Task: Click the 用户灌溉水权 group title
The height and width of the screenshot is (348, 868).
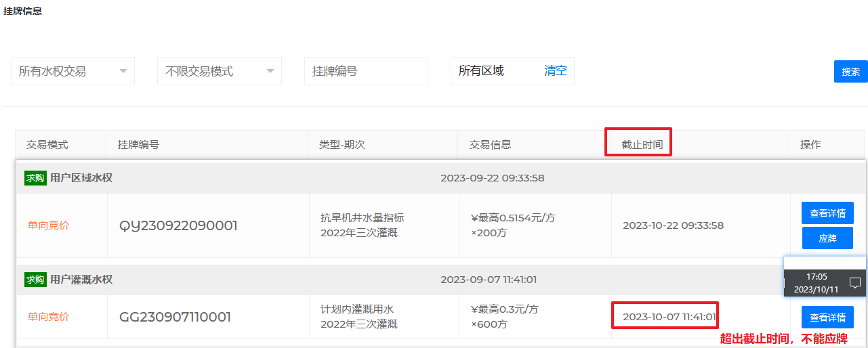Action: pos(81,280)
